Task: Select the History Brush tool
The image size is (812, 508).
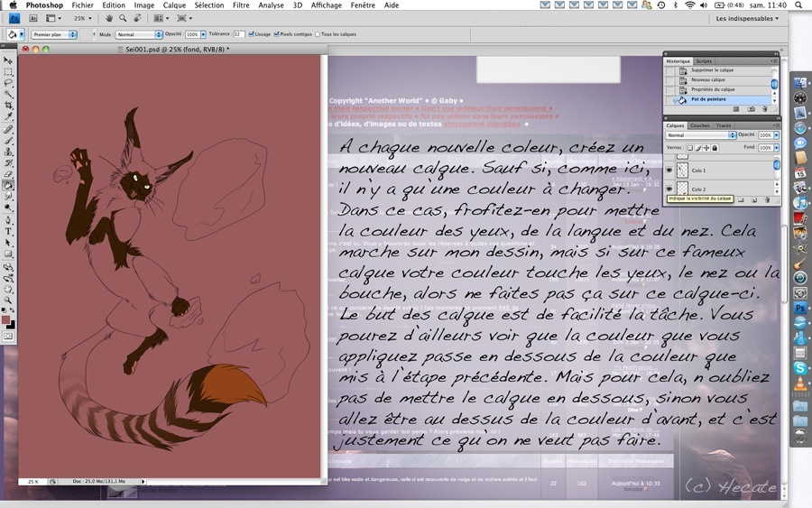Action: 8,163
